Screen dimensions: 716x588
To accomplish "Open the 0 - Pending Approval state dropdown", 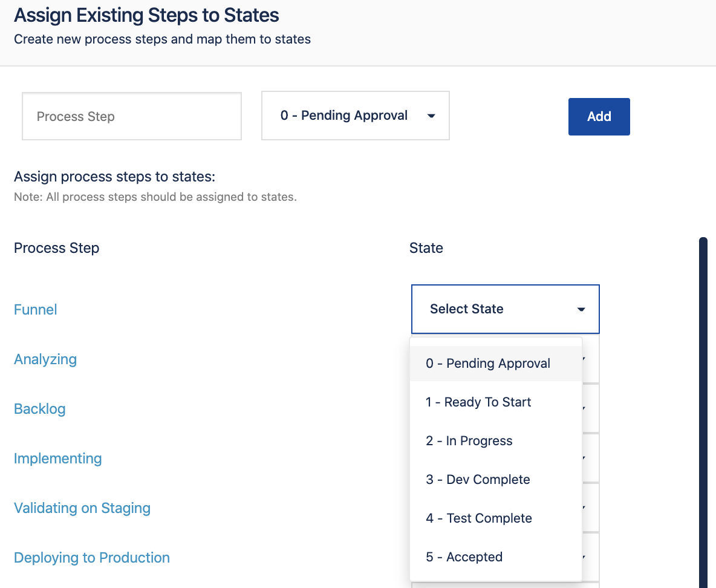I will tap(355, 116).
